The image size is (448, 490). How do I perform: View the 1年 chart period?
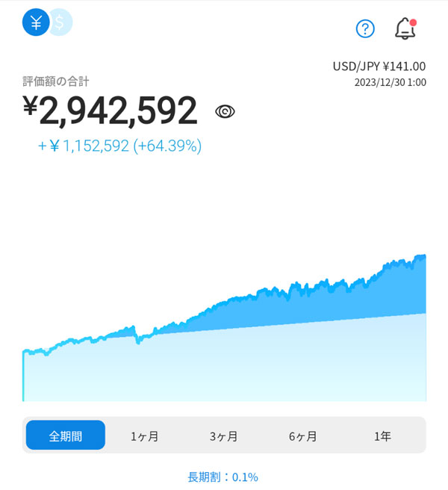(382, 435)
